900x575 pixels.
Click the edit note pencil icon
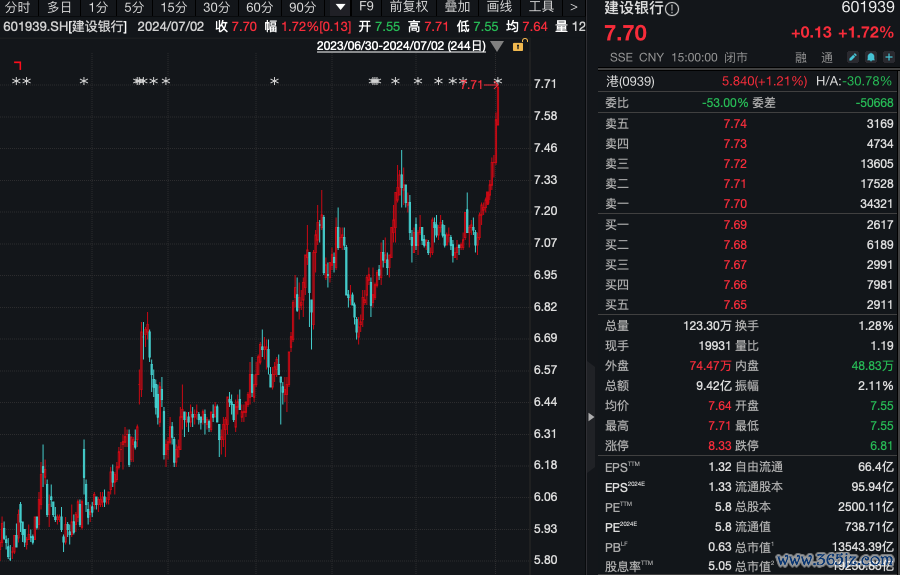coord(853,58)
